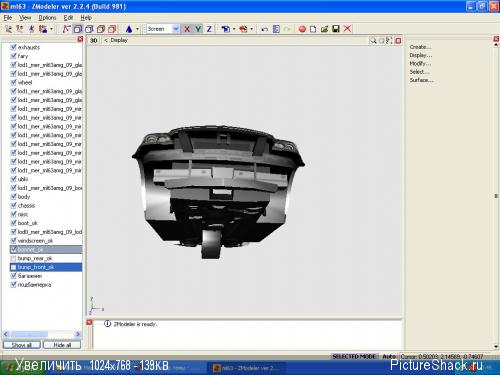Create a new blank file icon
500x375 pixels.
pos(313,29)
